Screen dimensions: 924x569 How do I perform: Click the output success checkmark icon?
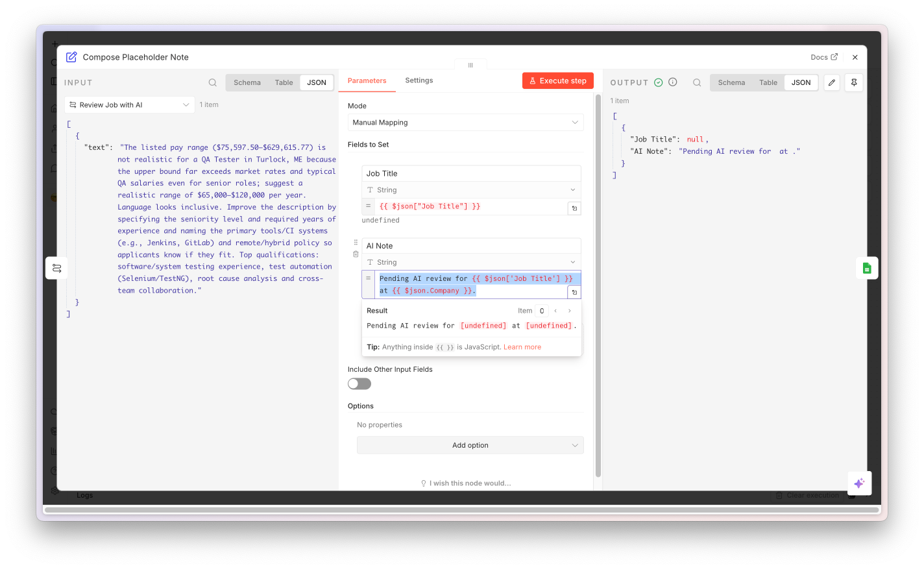coord(659,82)
